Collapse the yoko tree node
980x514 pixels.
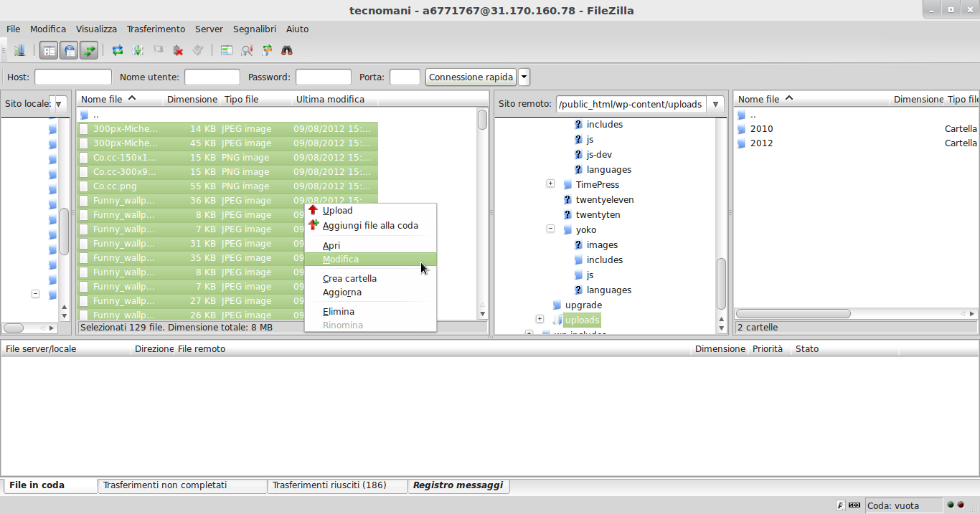pos(550,229)
